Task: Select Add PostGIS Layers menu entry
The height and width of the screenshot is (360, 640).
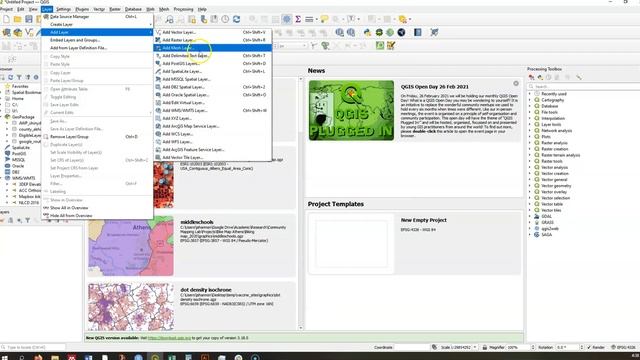Action: click(212, 63)
